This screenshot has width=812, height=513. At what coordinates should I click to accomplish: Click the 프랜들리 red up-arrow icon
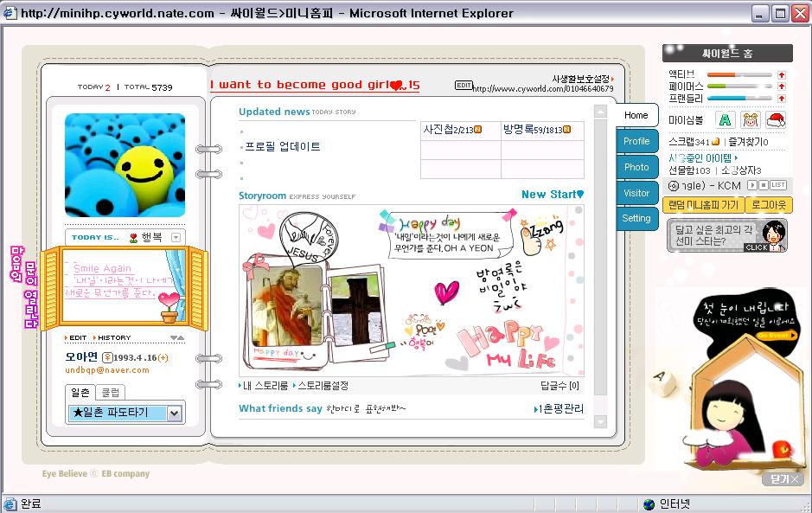pos(782,99)
